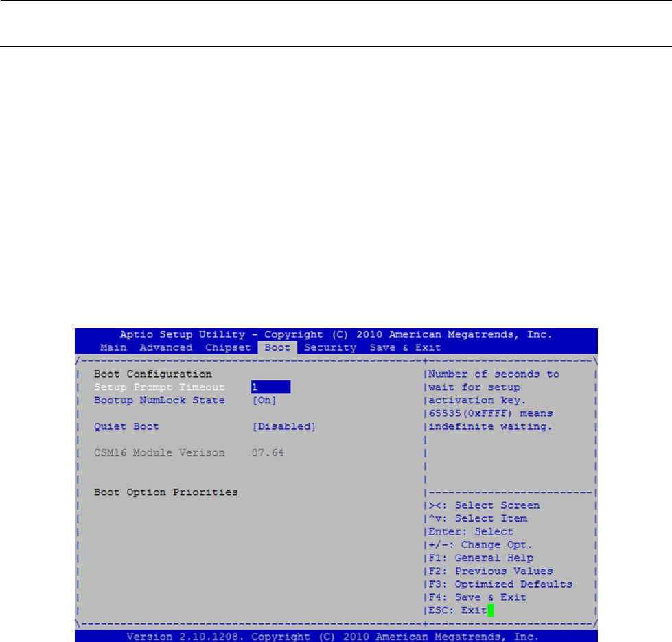Change Bootup NumLock State [On] value

click(264, 400)
